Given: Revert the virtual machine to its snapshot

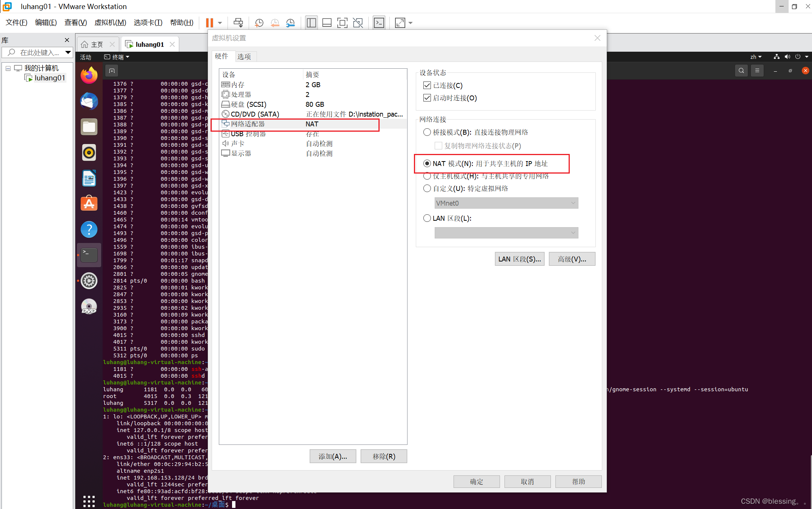Looking at the screenshot, I should click(x=275, y=23).
